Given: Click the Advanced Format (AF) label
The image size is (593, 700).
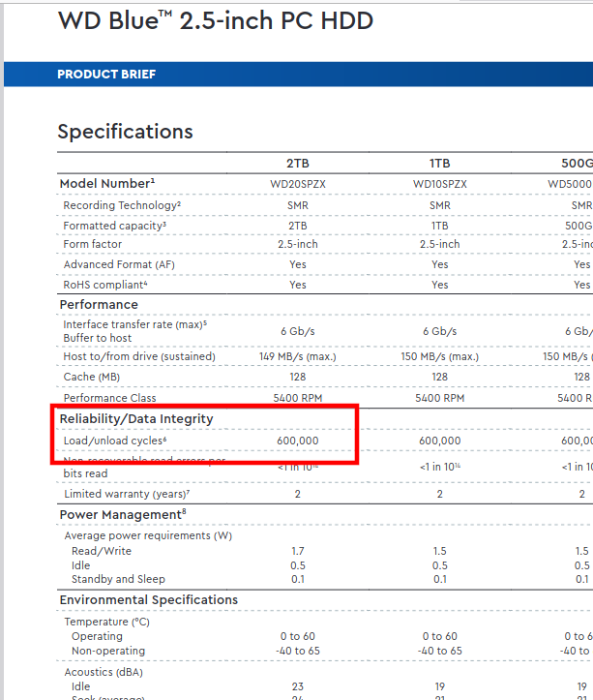Looking at the screenshot, I should [119, 264].
